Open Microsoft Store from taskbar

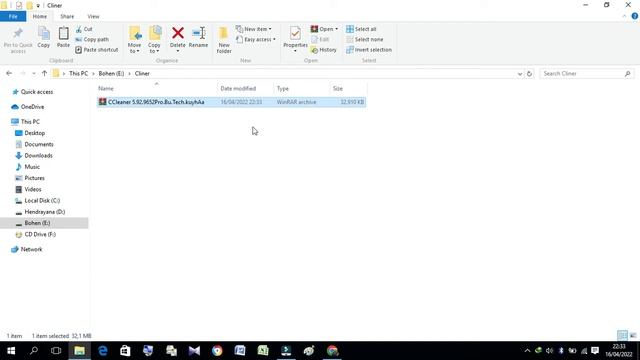click(x=125, y=351)
